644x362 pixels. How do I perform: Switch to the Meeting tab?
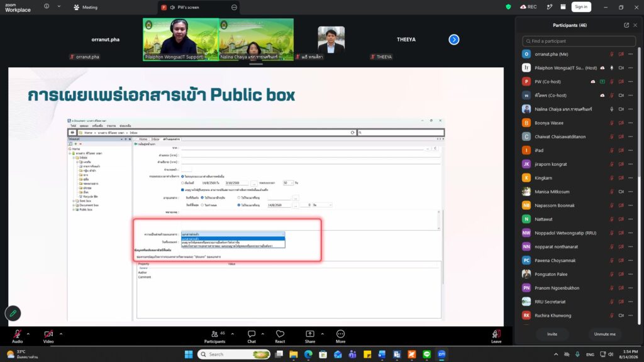[x=86, y=8]
